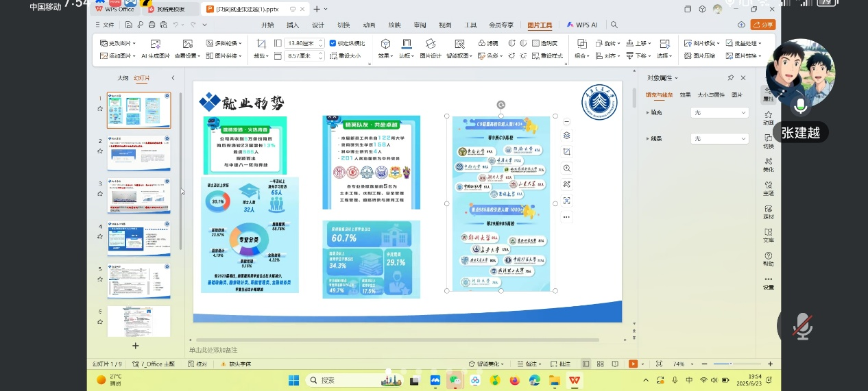Switch to slide sorter grid view
Viewport: 868px width, 391px height.
coord(600,364)
